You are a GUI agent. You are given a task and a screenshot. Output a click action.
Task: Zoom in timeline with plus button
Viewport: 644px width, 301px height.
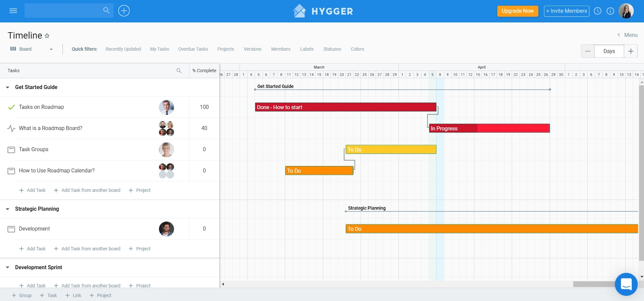click(631, 51)
